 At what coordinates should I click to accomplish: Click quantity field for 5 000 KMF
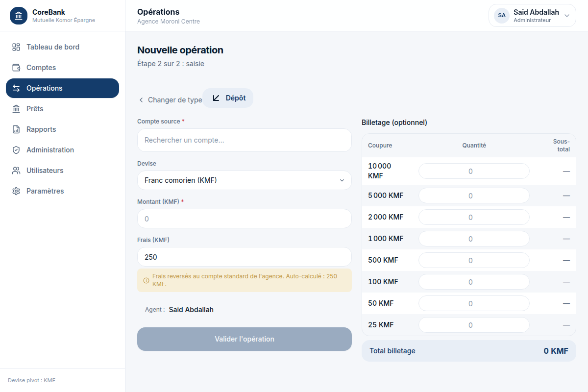coord(474,196)
